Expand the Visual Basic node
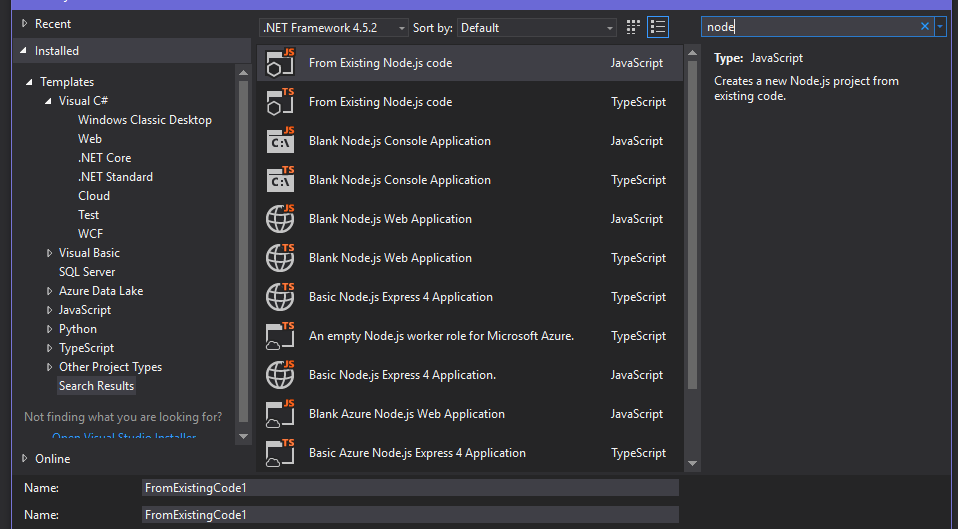Screen dimensions: 958x529 pos(49,253)
